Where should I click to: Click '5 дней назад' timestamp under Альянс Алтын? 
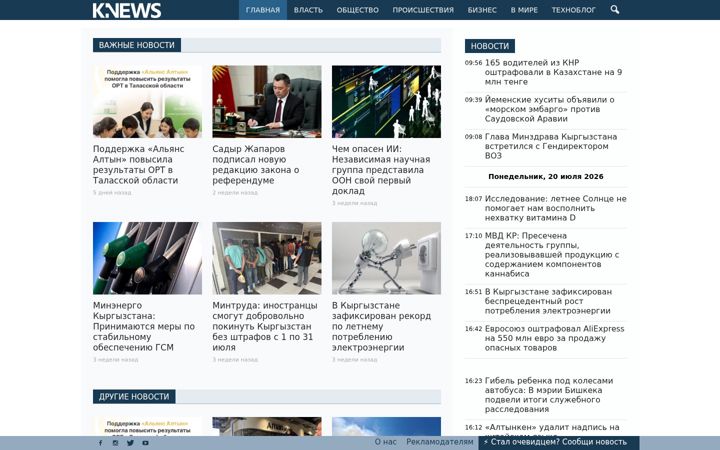pyautogui.click(x=112, y=192)
